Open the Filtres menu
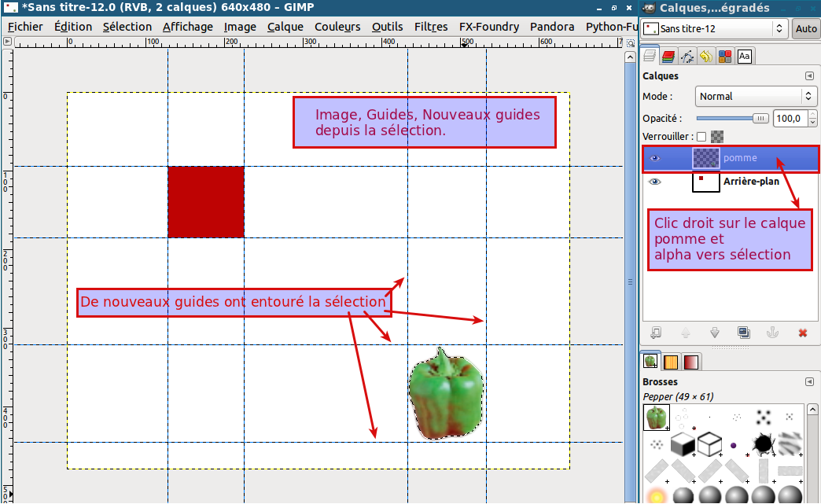Viewport: 821px width, 504px height. (x=430, y=27)
